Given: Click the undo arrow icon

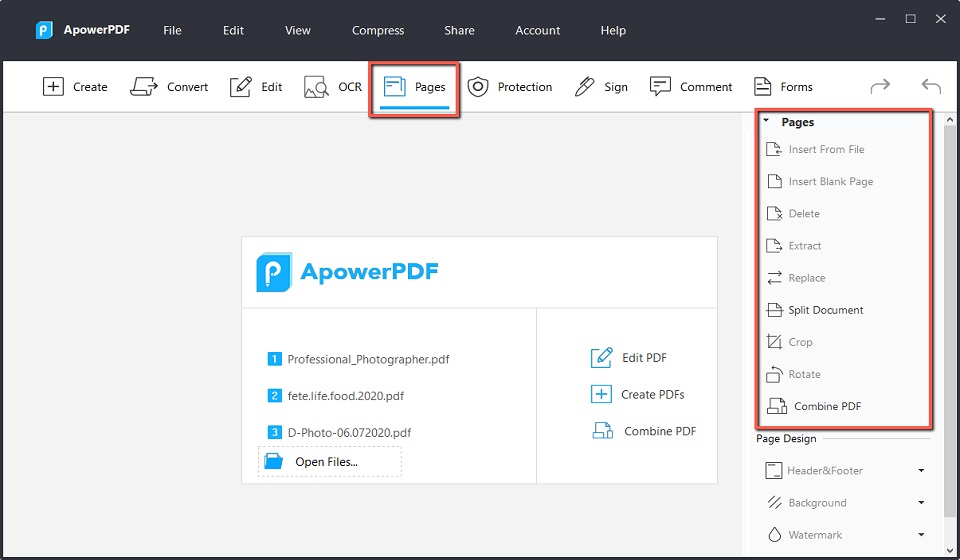Looking at the screenshot, I should pos(931,87).
